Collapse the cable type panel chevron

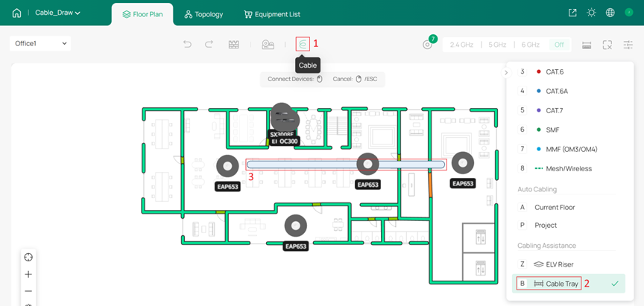(506, 72)
